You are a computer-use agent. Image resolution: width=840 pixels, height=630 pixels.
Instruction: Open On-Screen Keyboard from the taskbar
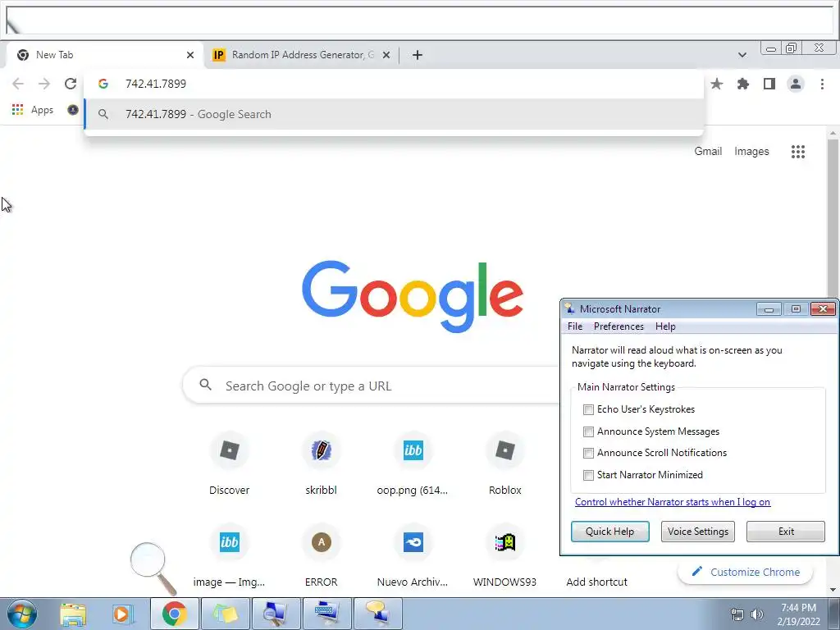[x=327, y=614]
